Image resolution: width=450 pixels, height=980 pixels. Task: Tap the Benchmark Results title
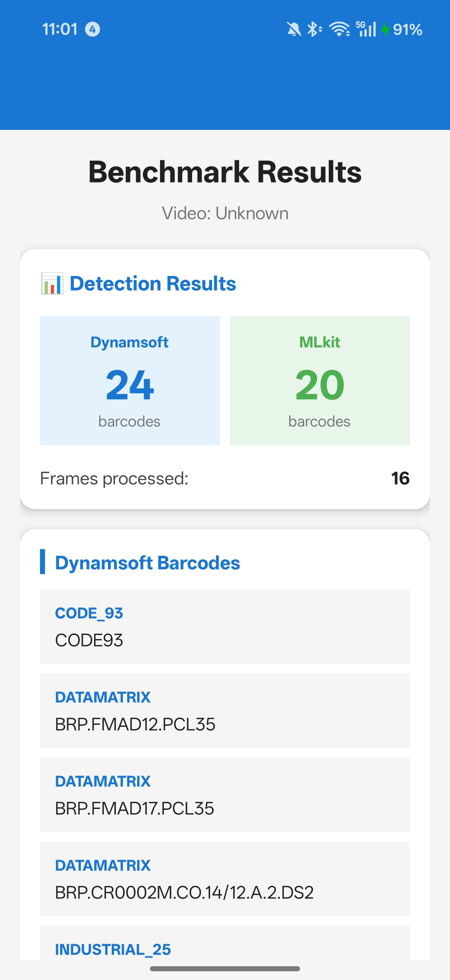(x=225, y=172)
